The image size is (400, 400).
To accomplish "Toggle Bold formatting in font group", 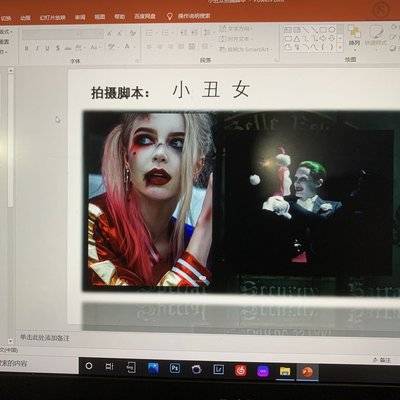I will tap(27, 49).
